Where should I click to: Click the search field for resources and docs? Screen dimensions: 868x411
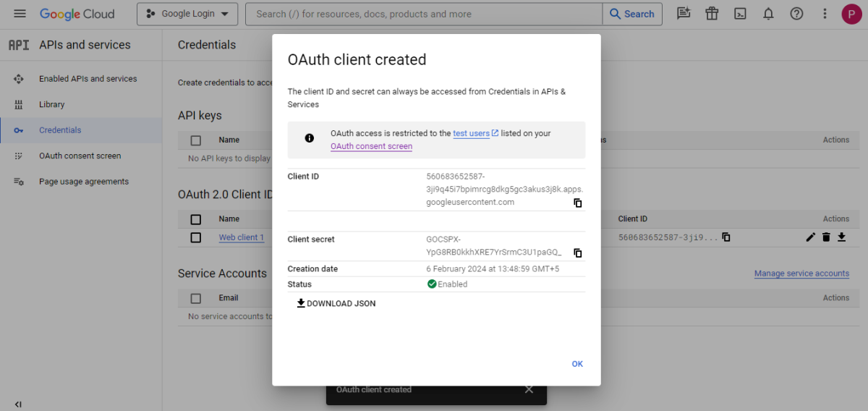click(424, 14)
